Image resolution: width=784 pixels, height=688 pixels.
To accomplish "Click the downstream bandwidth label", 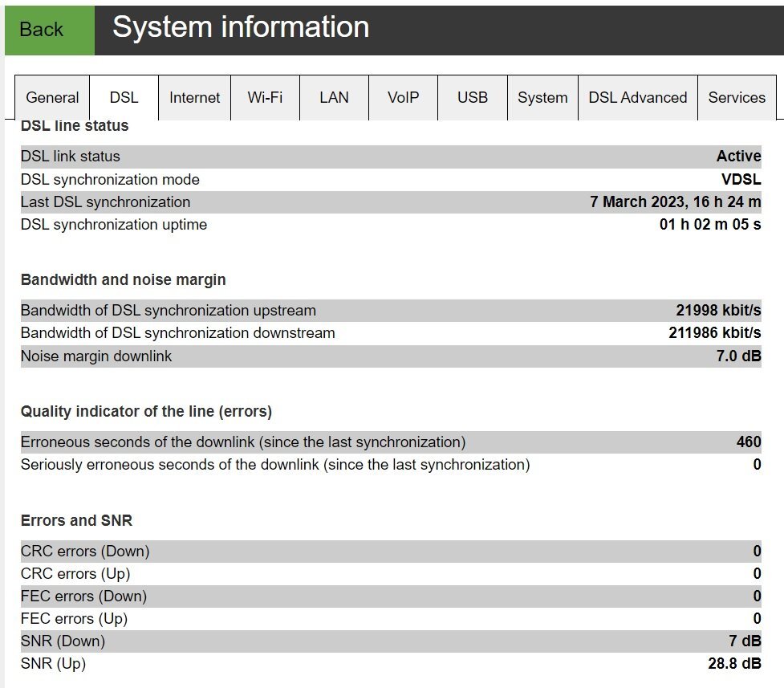I will 177,332.
